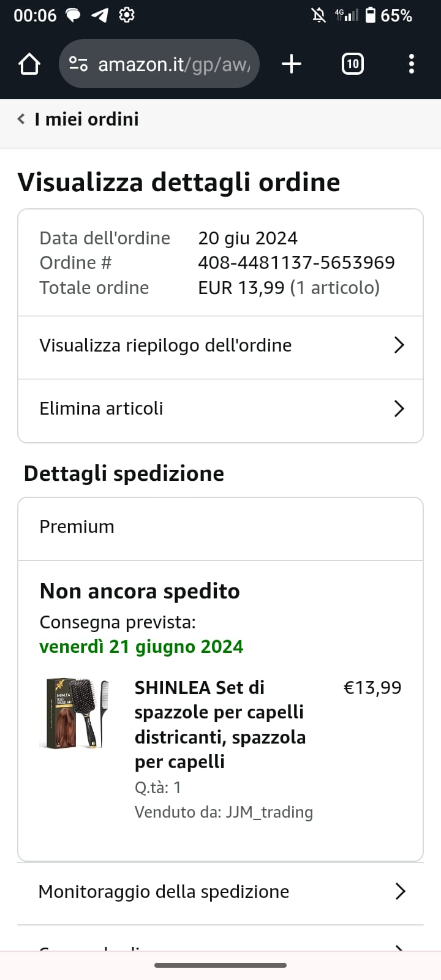441x980 pixels.
Task: Tap the chat bubble notification icon
Action: click(73, 15)
